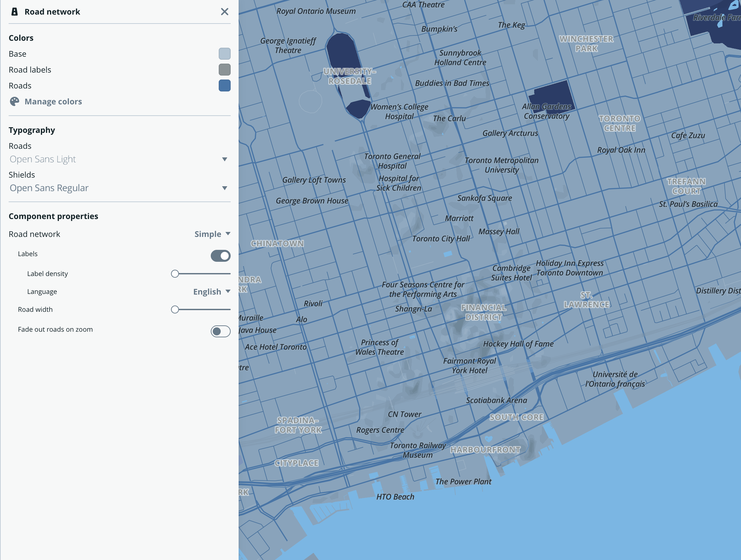Click the palette icon beside Manage colors
Viewport: 741px width, 560px height.
[14, 101]
